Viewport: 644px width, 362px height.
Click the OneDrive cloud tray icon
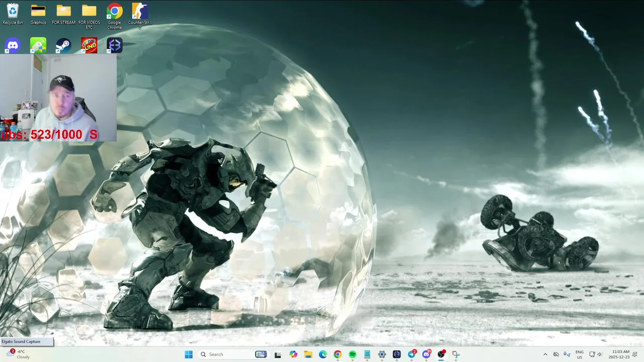(x=556, y=354)
